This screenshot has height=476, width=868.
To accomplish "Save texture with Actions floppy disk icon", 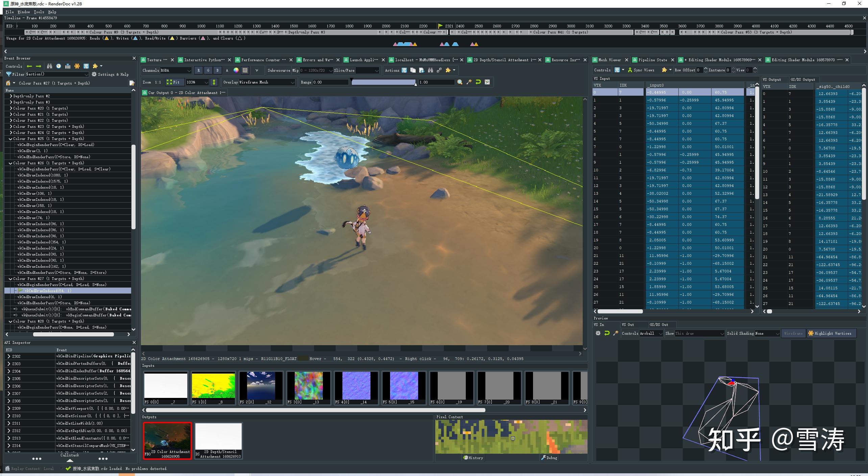I will [404, 70].
